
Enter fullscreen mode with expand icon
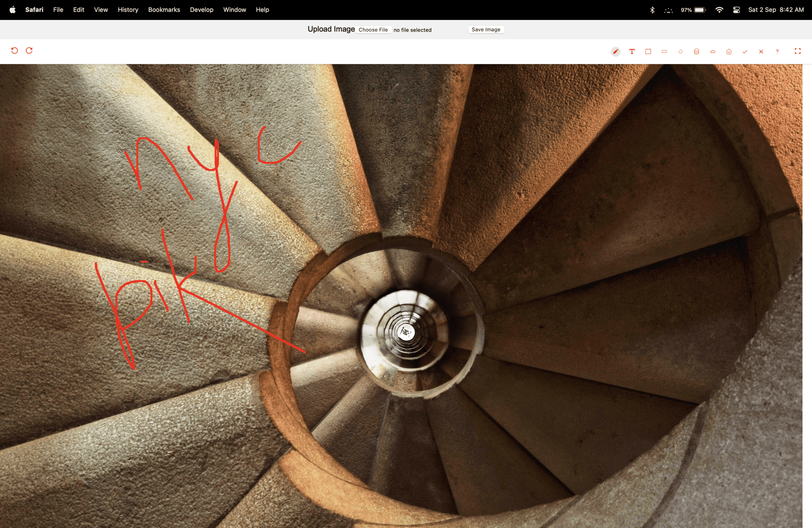click(797, 51)
